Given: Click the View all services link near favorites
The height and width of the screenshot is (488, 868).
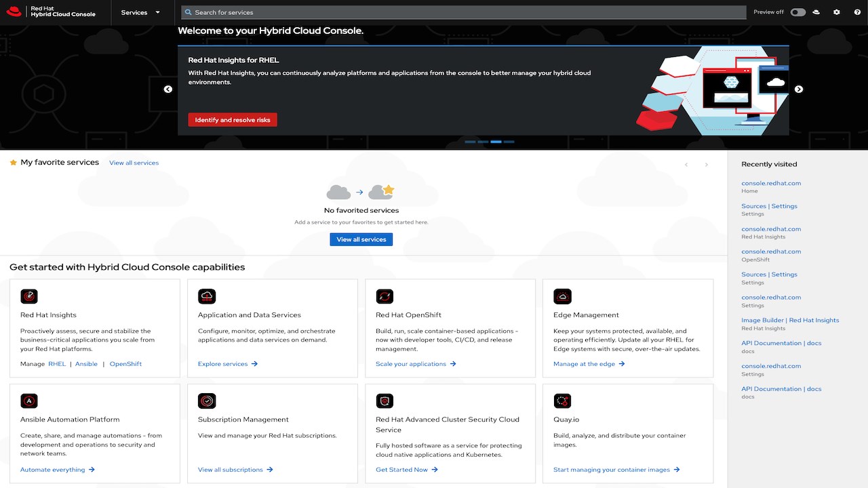Looking at the screenshot, I should click(134, 163).
